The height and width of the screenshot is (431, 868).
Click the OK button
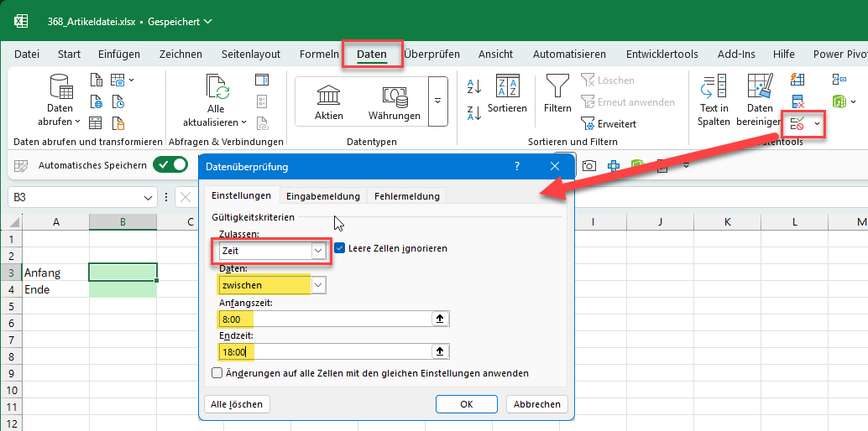click(x=467, y=404)
